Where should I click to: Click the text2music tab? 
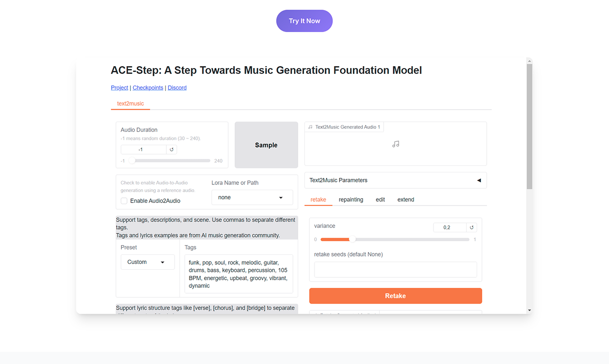pos(130,103)
